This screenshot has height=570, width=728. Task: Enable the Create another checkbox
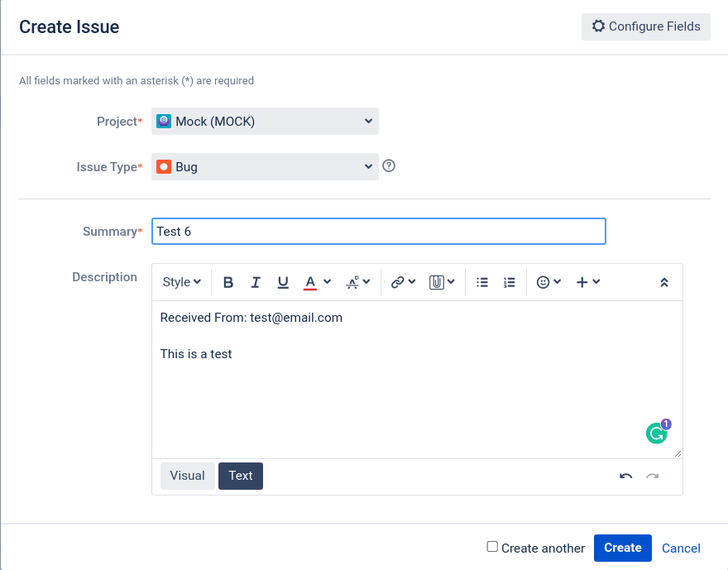click(492, 547)
